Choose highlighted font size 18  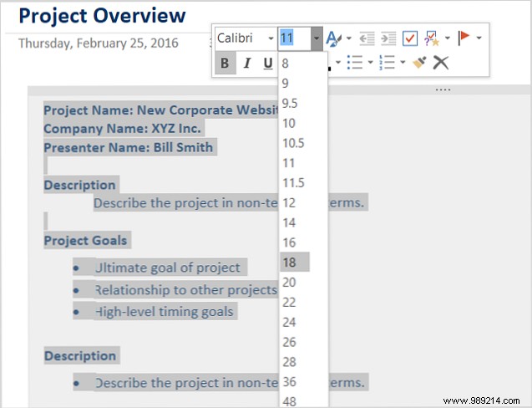(x=295, y=263)
